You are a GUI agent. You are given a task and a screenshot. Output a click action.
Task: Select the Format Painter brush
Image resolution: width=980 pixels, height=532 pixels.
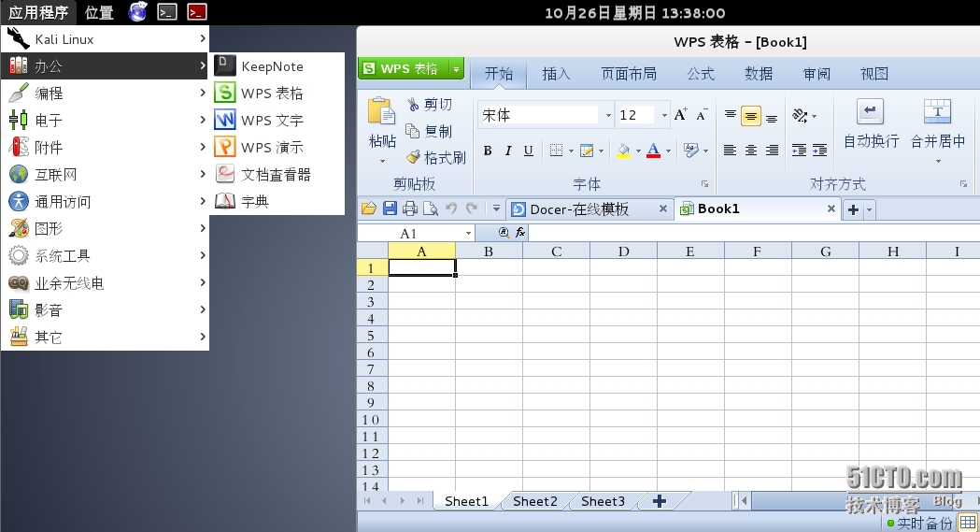(x=413, y=157)
